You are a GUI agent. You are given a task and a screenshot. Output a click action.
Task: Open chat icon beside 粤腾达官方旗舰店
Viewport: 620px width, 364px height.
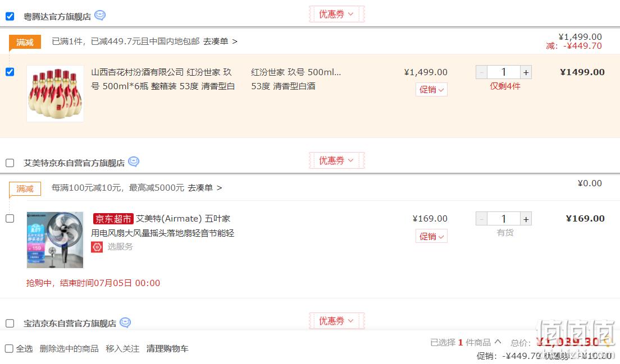click(x=100, y=15)
